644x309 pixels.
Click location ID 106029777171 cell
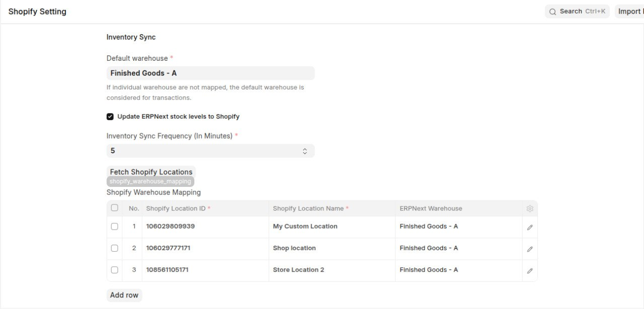205,248
